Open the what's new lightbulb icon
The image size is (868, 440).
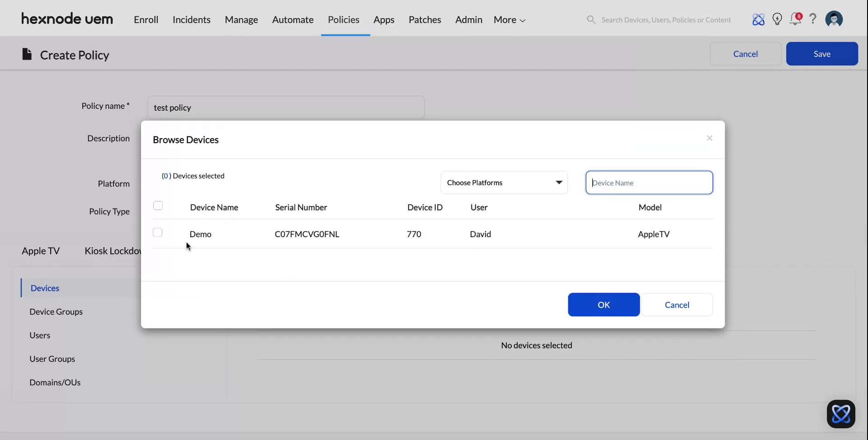click(x=777, y=19)
